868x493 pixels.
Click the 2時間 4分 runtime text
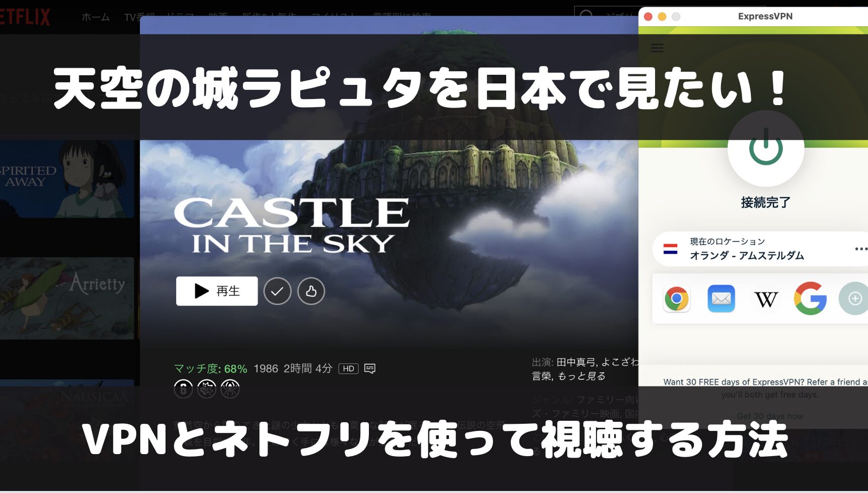pos(308,369)
